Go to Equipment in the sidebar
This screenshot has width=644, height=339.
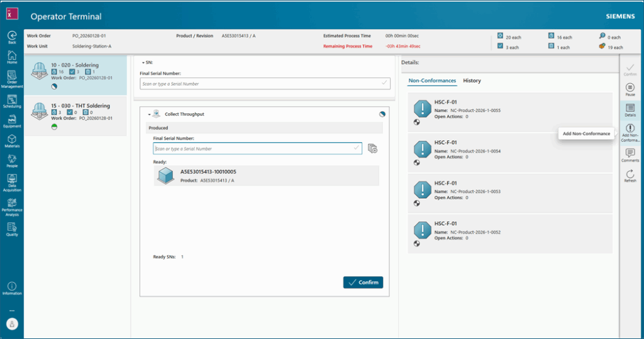click(12, 119)
